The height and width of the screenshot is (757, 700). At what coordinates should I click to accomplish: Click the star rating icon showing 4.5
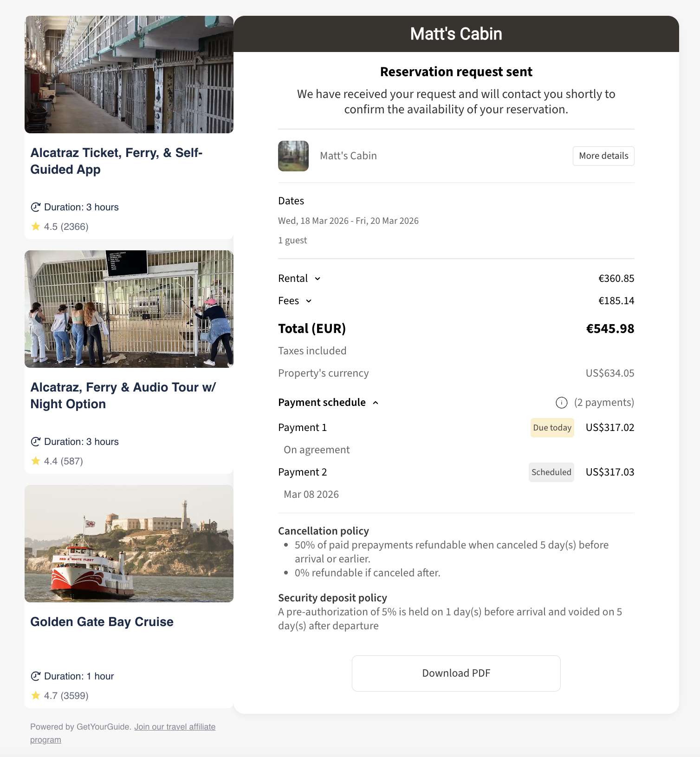pyautogui.click(x=36, y=227)
